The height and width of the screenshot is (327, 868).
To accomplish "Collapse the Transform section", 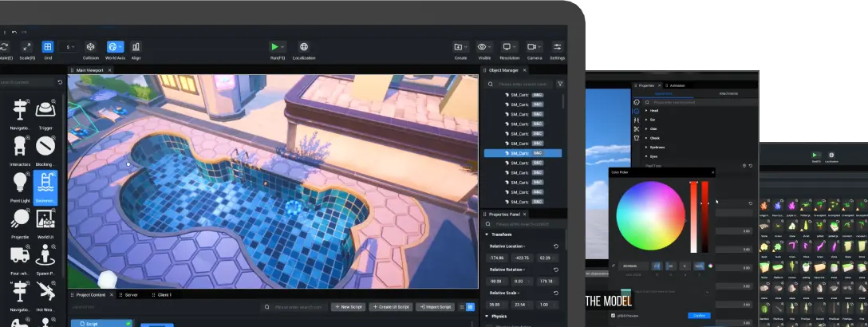I will pos(487,234).
